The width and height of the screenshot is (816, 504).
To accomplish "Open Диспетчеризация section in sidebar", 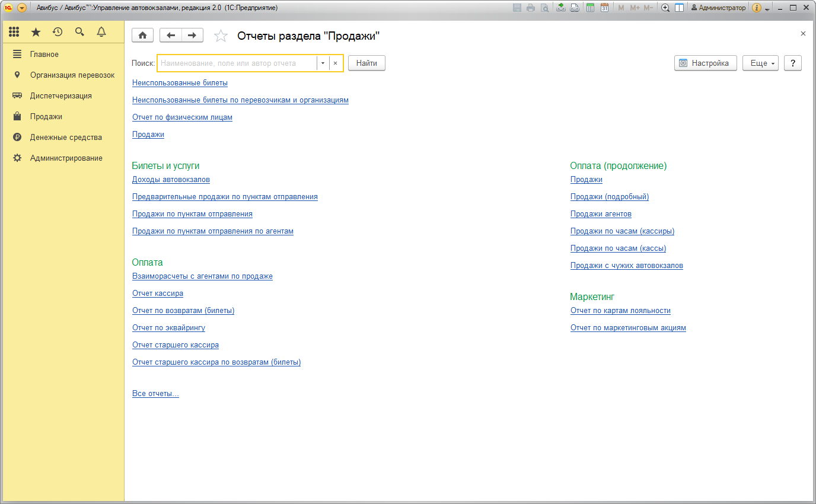I will click(x=60, y=95).
